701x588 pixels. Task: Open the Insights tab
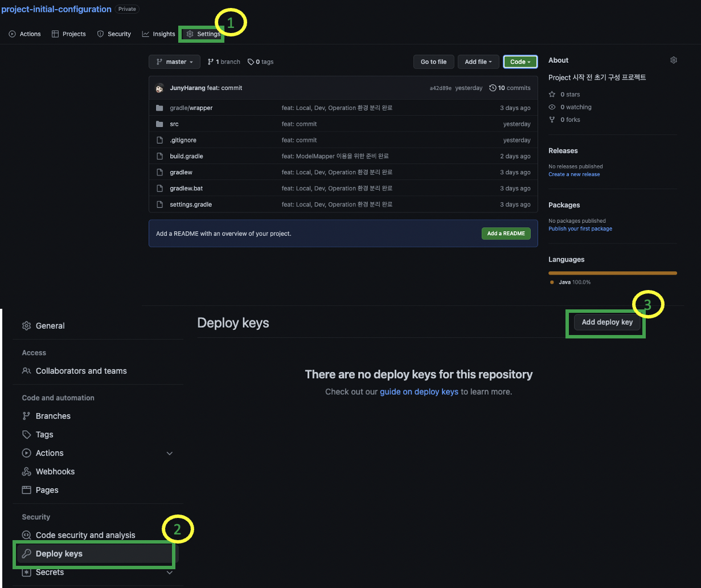click(x=158, y=34)
